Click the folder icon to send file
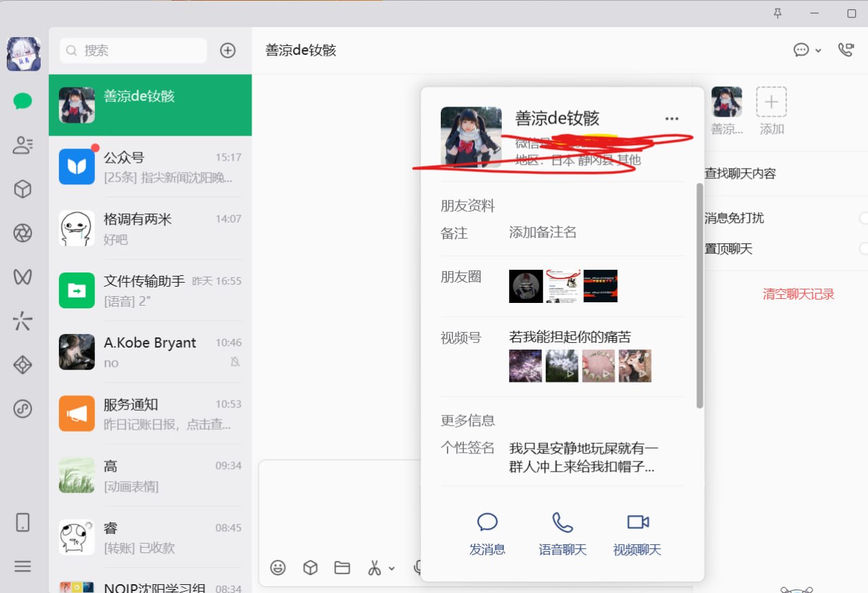This screenshot has height=593, width=868. tap(342, 568)
